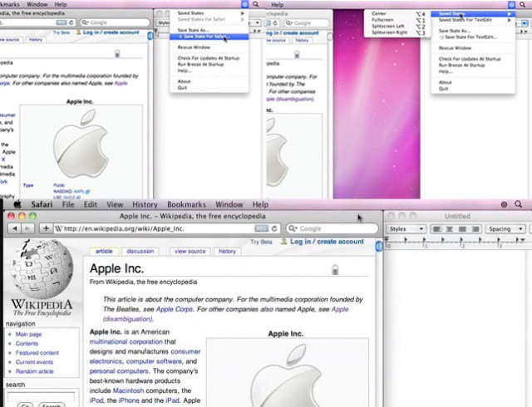
Task: Click the Log in / create account link
Action: 327,242
